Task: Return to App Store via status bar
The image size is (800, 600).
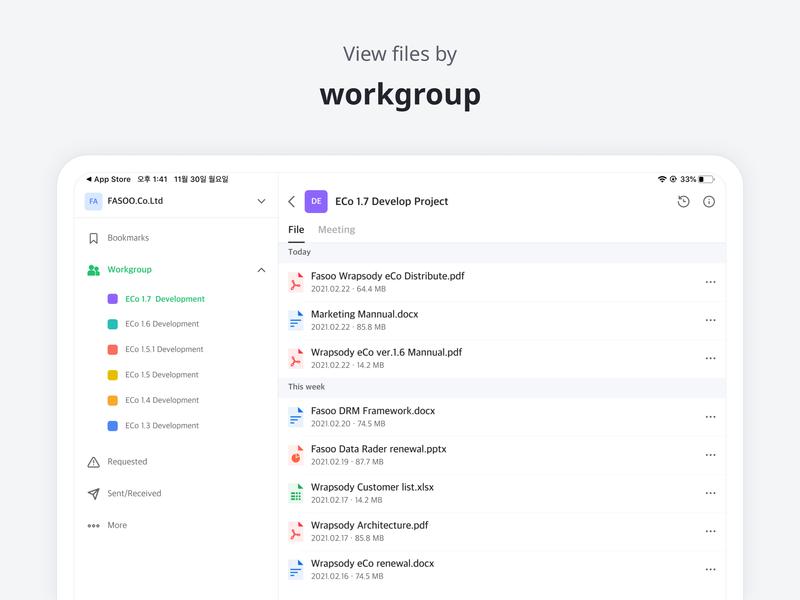Action: 109,180
